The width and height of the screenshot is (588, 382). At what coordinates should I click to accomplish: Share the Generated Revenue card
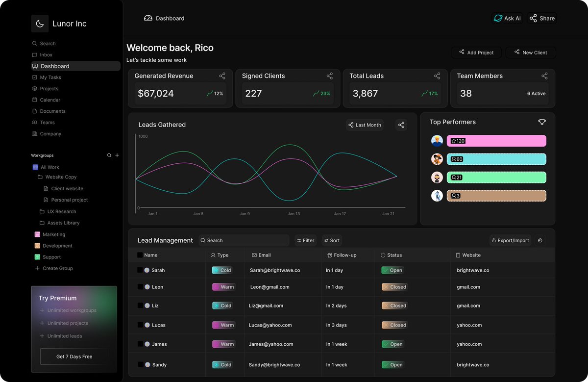point(222,76)
